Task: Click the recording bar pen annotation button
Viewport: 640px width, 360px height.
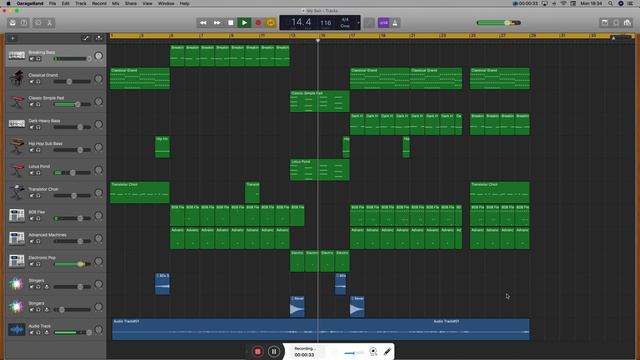Action: [x=387, y=351]
